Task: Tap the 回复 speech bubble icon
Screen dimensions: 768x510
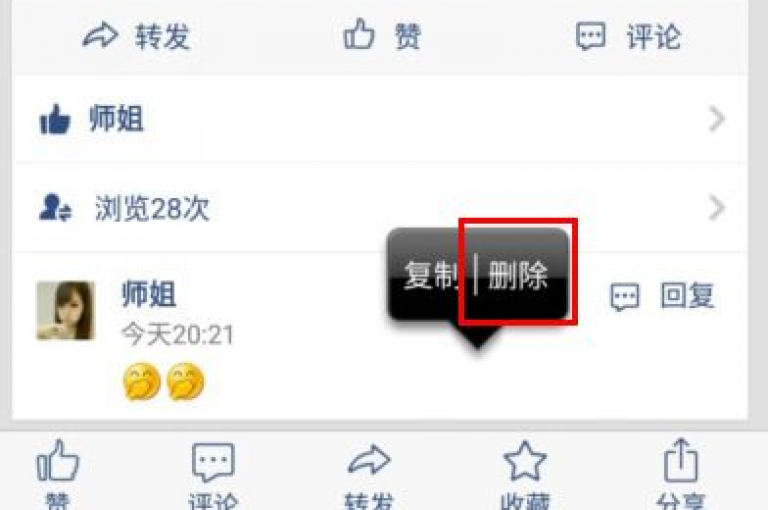Action: 624,297
